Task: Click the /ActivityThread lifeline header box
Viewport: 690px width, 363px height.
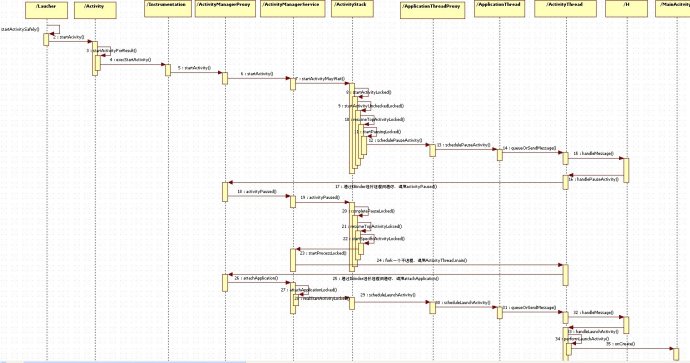Action: point(565,9)
